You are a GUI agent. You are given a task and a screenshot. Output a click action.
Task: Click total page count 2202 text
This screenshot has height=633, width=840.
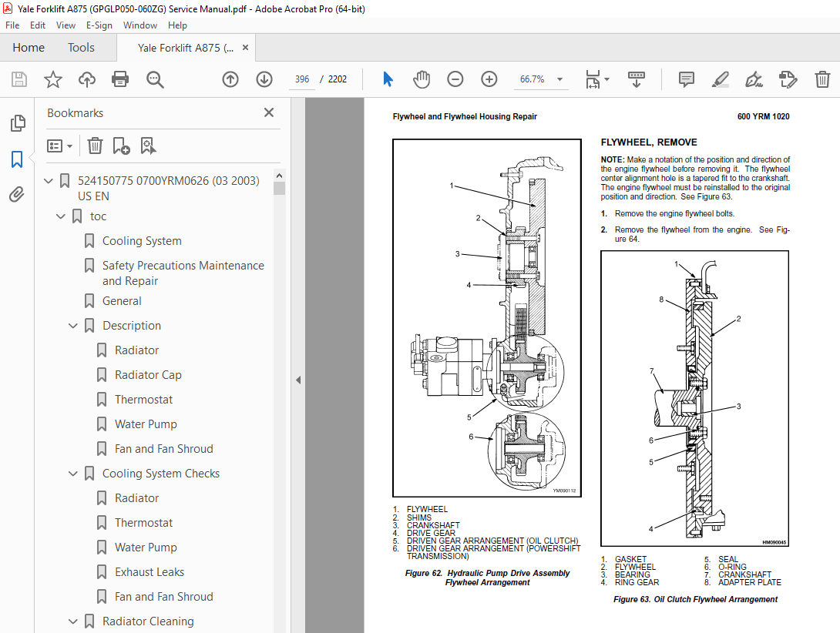tap(338, 79)
